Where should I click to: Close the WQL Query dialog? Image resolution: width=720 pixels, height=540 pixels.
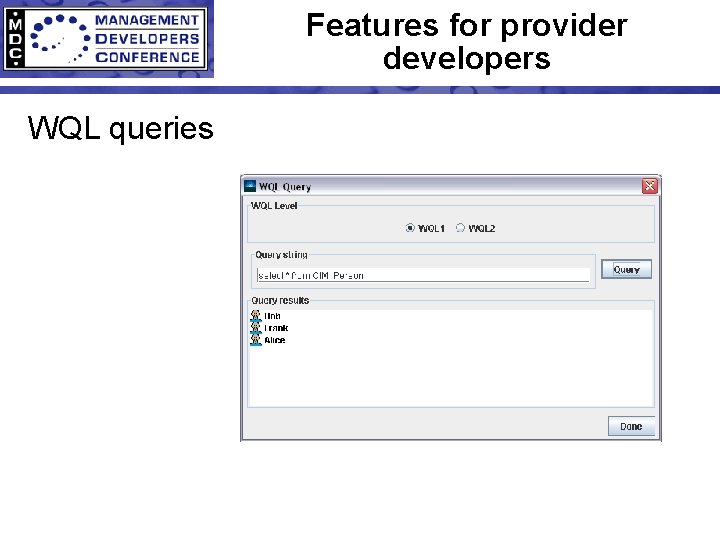pyautogui.click(x=650, y=186)
